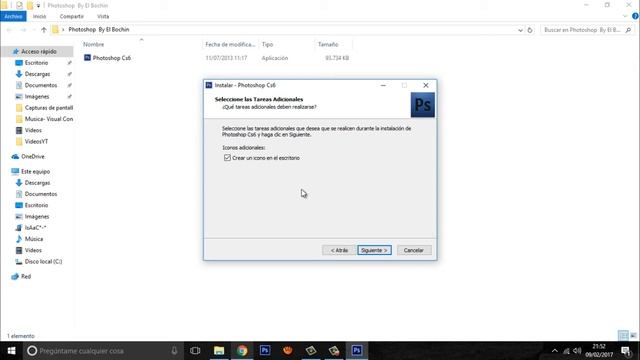Open the Archivo tab in Explorer

click(x=13, y=16)
